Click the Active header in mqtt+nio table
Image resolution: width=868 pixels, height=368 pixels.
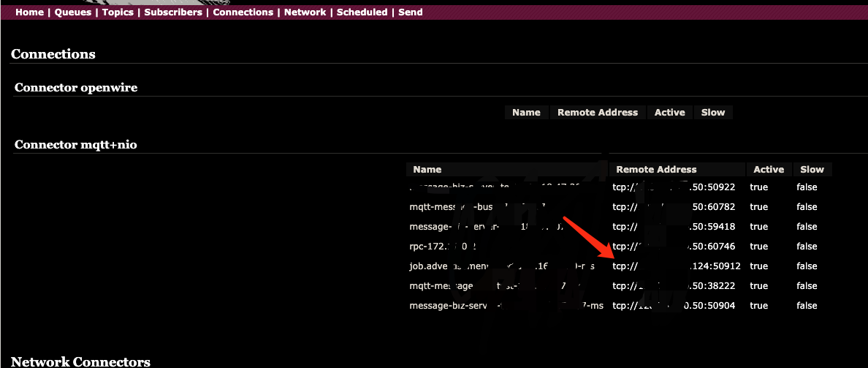[769, 169]
